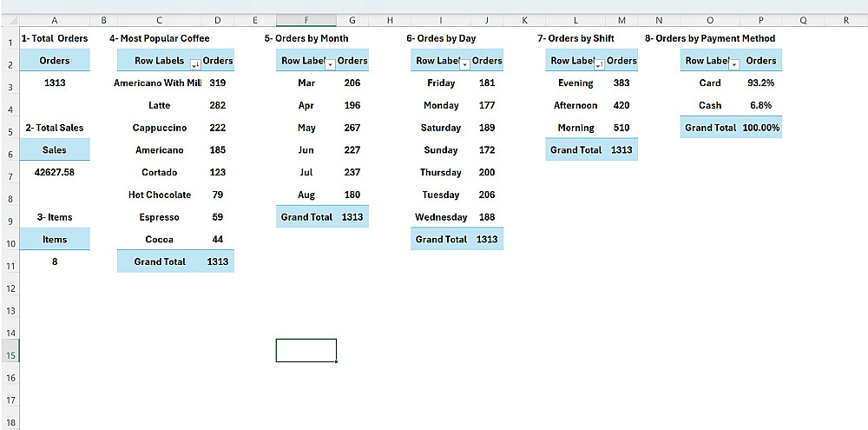Screen dimensions: 868x430
Task: Select the '5- Orders by Month' heading
Action: [x=306, y=39]
